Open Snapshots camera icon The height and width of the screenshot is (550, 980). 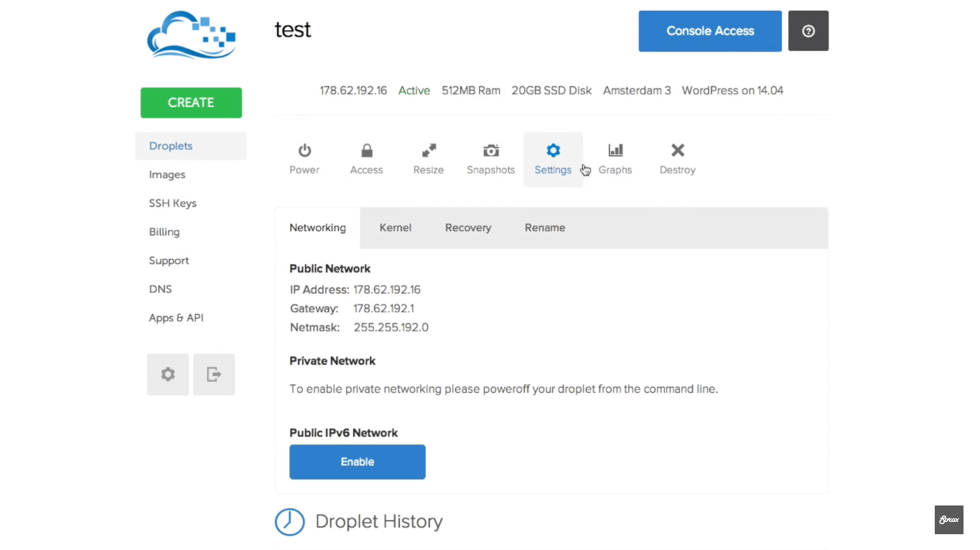(490, 151)
